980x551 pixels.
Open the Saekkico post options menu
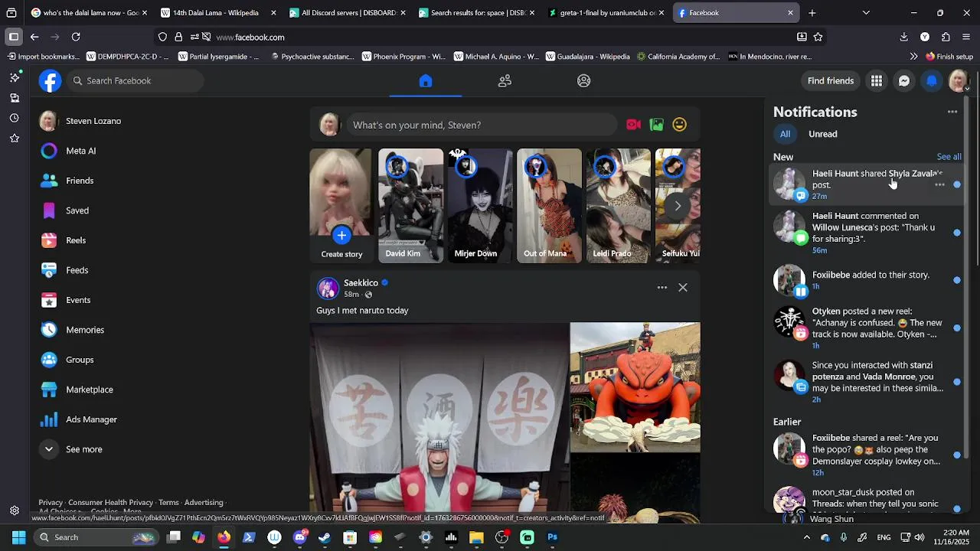661,288
